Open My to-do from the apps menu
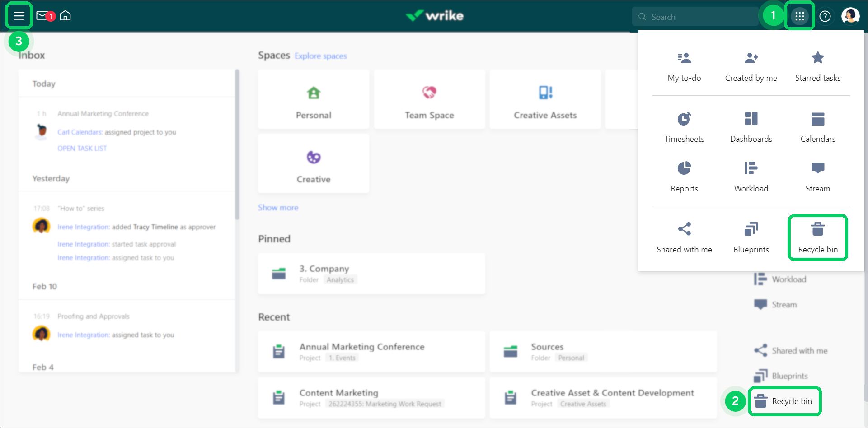The image size is (868, 428). pos(684,65)
